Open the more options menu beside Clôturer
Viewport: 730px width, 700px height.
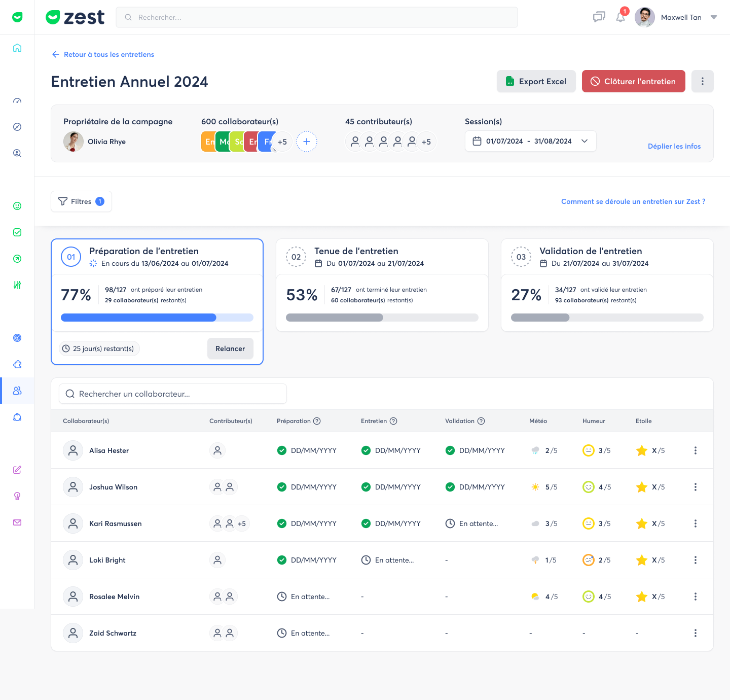(x=702, y=81)
